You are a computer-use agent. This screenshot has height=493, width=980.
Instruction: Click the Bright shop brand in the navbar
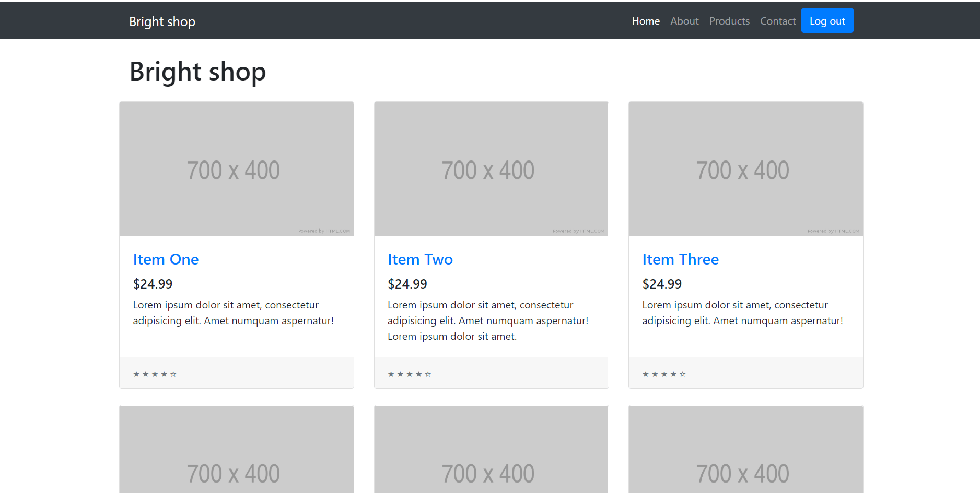pos(162,21)
